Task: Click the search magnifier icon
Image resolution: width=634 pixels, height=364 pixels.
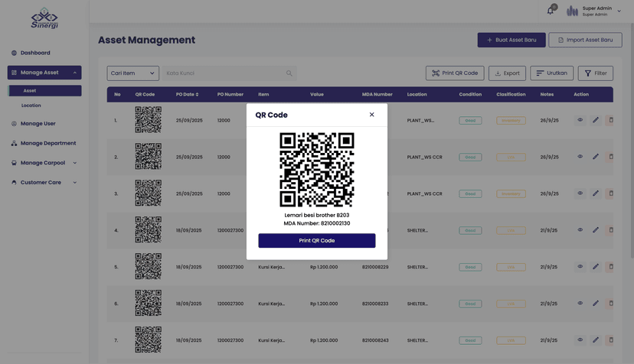Action: [289, 73]
